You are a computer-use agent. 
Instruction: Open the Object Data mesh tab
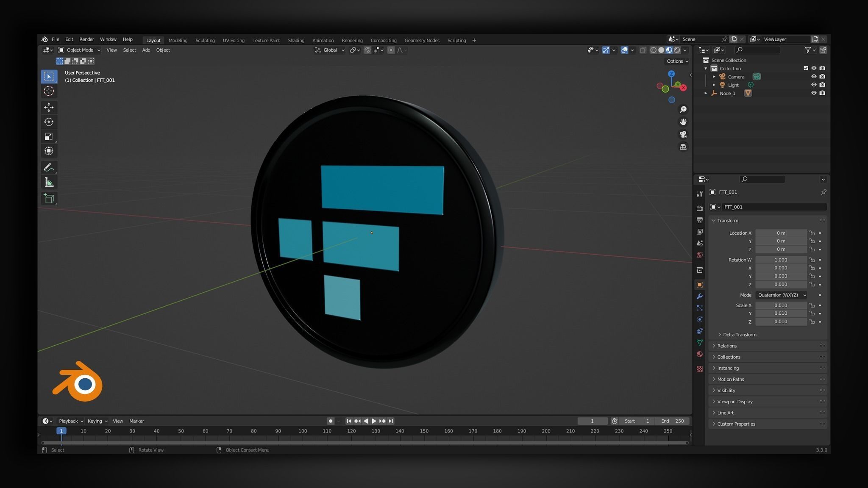point(699,343)
